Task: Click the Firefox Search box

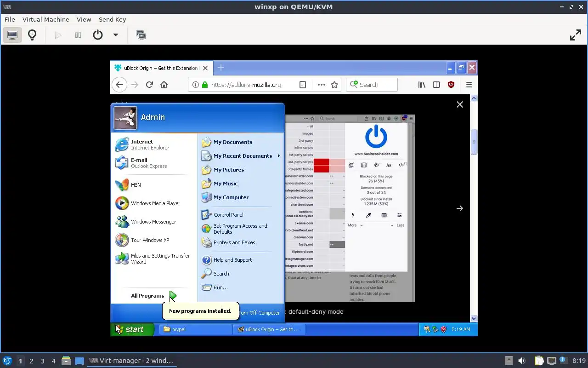Action: pos(372,85)
